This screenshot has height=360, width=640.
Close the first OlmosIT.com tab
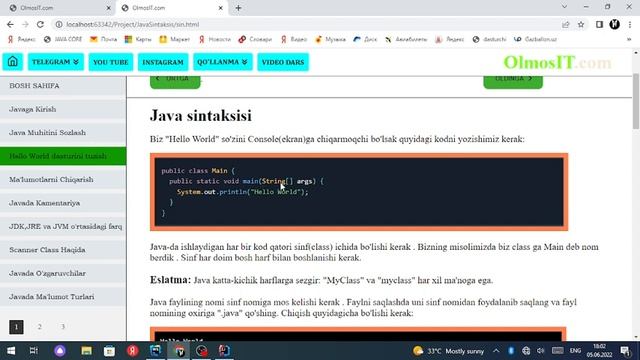(108, 8)
